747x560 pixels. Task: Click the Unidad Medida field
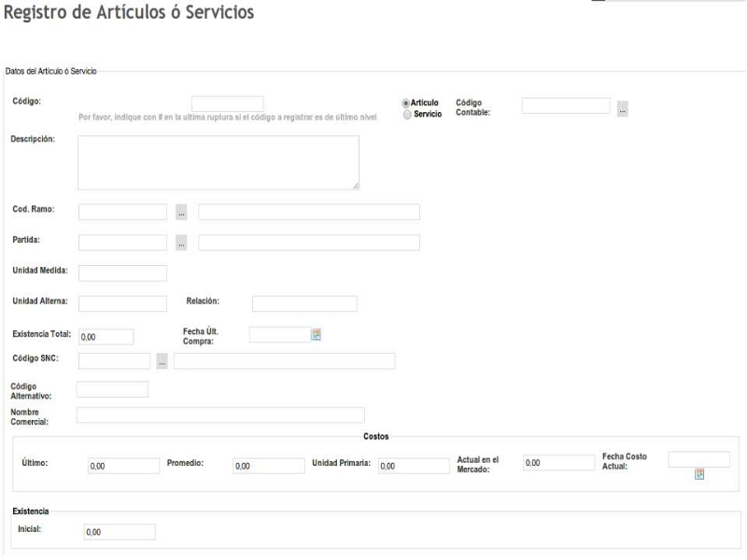coord(122,273)
